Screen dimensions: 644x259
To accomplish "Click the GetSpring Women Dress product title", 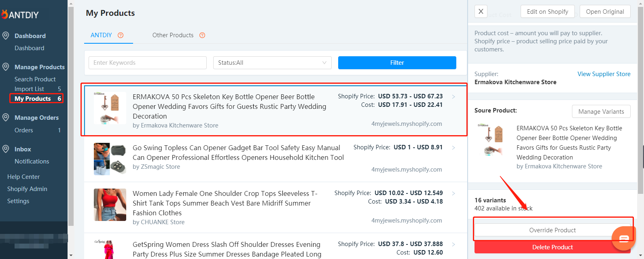I will pos(227,249).
